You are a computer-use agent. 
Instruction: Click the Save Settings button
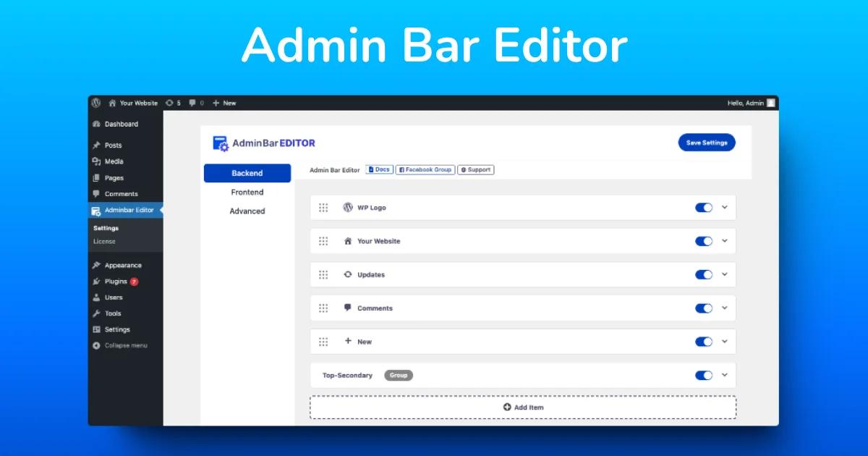pos(707,143)
